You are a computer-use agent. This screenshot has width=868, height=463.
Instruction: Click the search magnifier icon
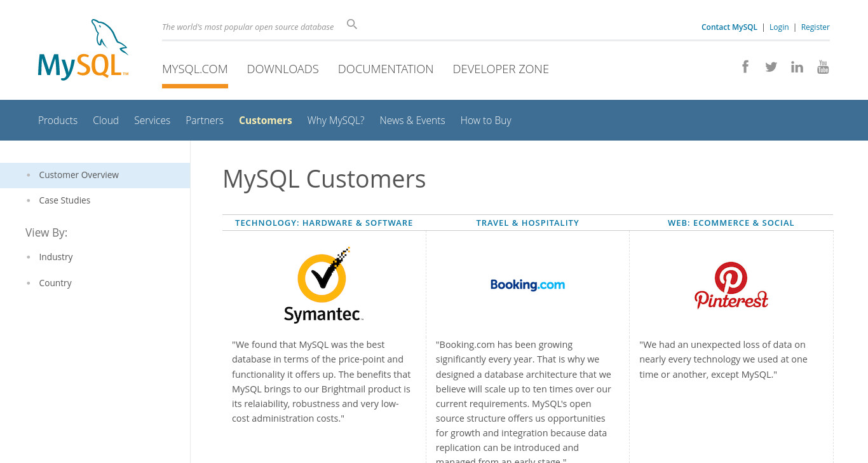pos(352,24)
